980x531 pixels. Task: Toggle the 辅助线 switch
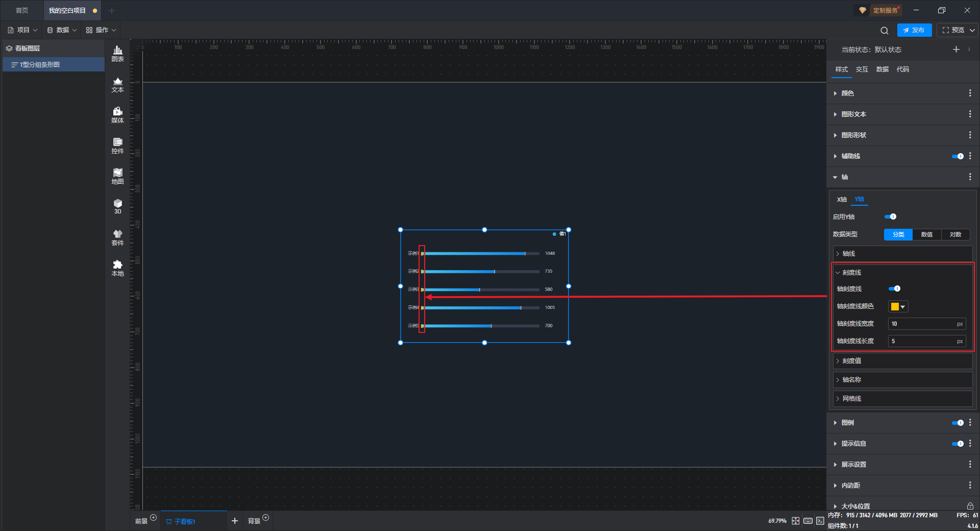coord(958,156)
